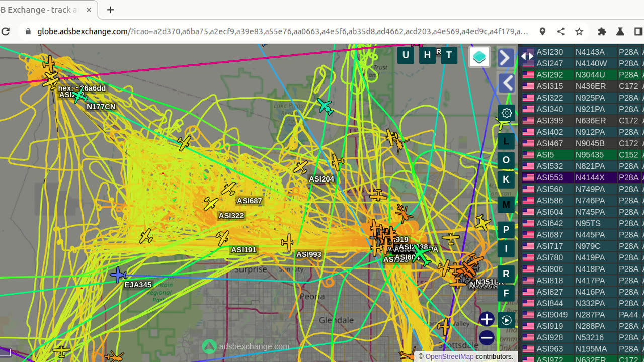Toggle the L labels button

click(x=506, y=141)
